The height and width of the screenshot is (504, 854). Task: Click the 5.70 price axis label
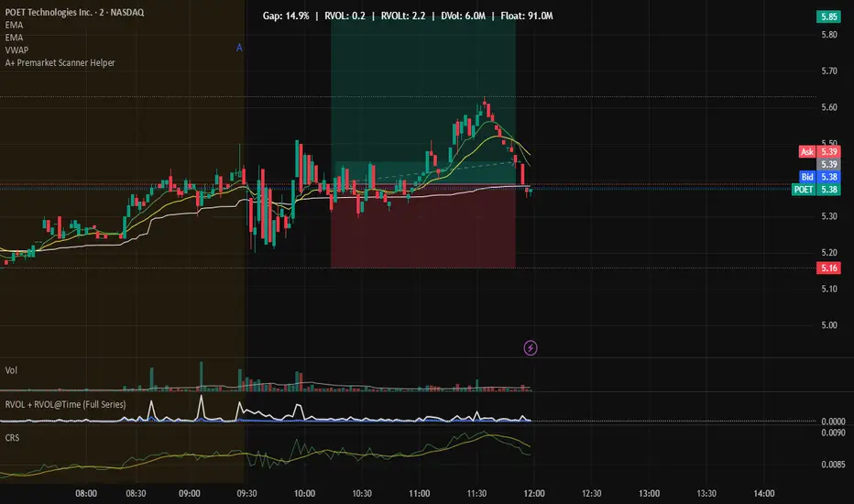coord(829,71)
